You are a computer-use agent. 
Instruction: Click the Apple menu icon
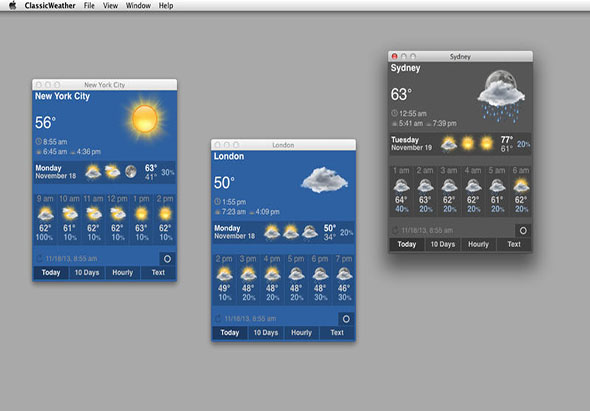pos(12,5)
